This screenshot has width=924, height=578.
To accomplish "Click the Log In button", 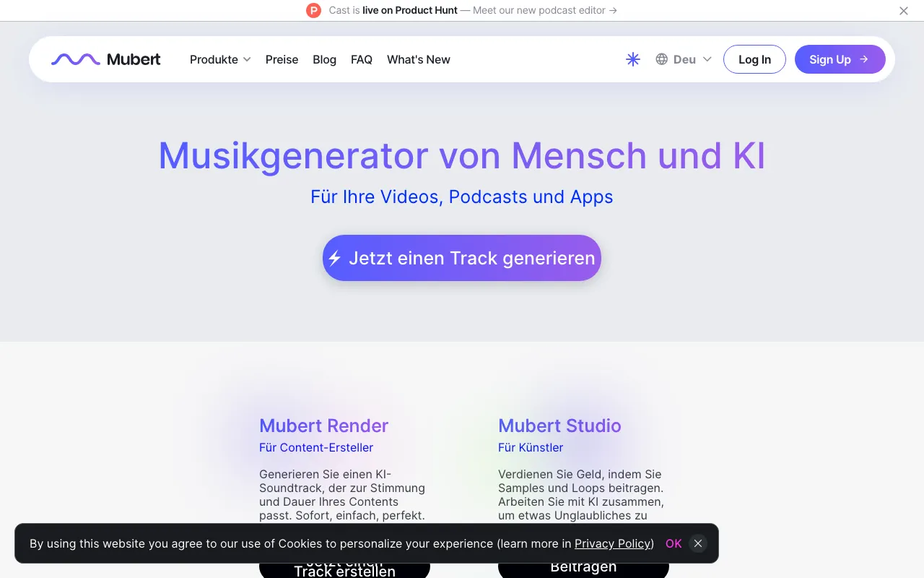I will [x=754, y=59].
